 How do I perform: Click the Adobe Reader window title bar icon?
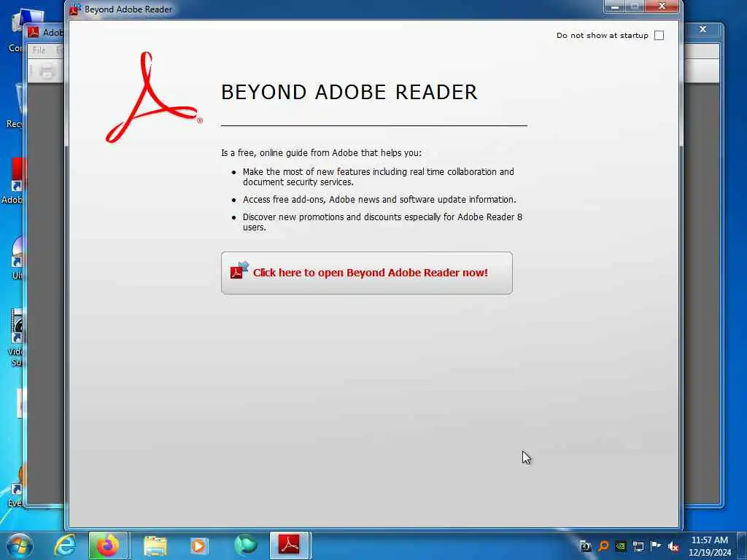click(x=33, y=32)
